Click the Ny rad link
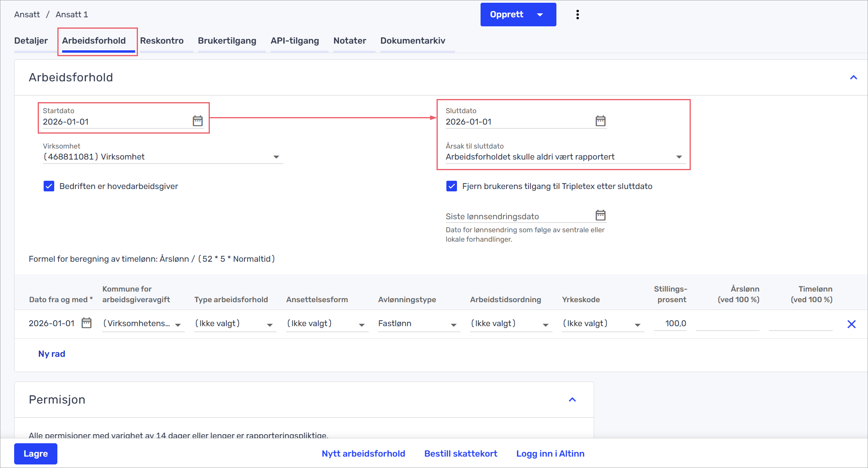This screenshot has height=468, width=868. pyautogui.click(x=51, y=354)
